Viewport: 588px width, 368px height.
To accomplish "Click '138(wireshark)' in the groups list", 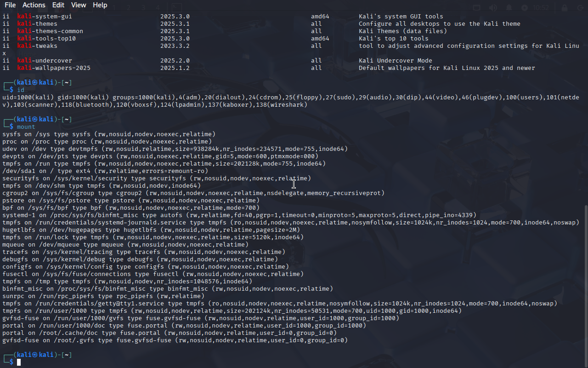I will coord(282,105).
